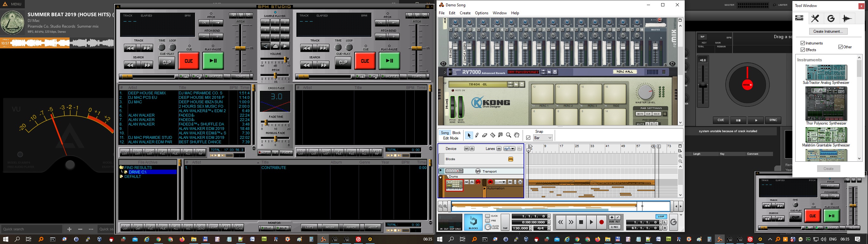Trigger sample pad 7 in Sample Player
The width and height of the screenshot is (868, 244).
pos(266,23)
